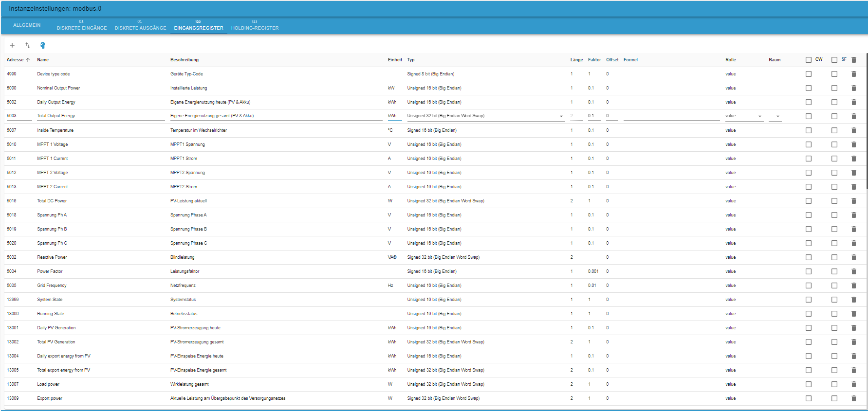Delete the Spannung Ph B row
Screen dimensions: 868x411
[853, 229]
